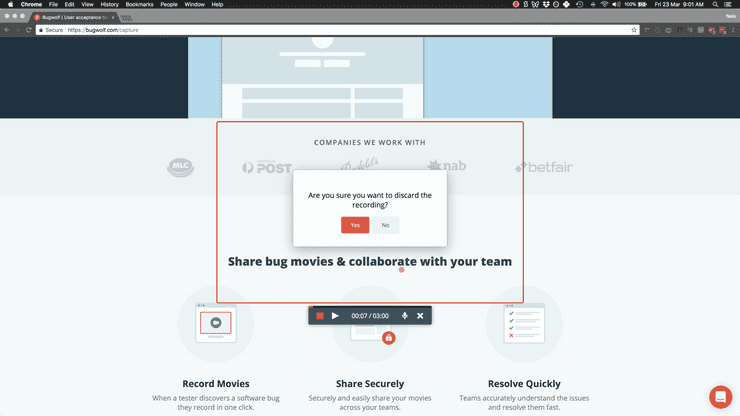Toggle the microphone on the recorder bar

tap(404, 315)
